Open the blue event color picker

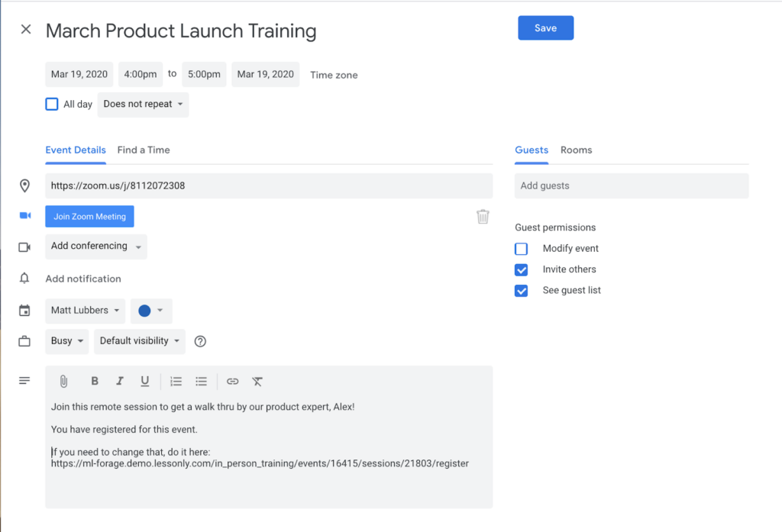pos(151,311)
